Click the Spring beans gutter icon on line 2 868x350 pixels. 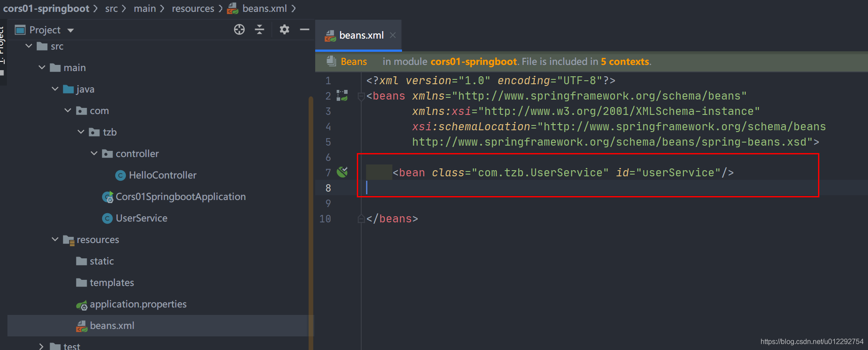[x=342, y=96]
